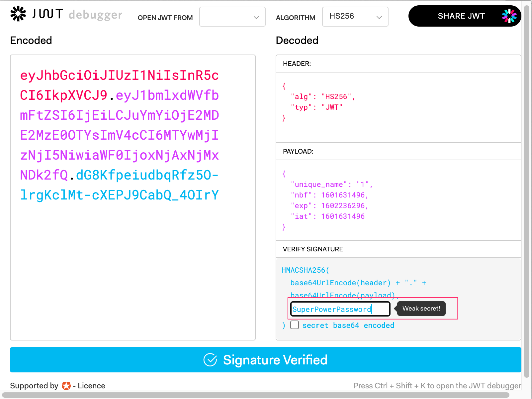532x399 pixels.
Task: Open the OPEN JWT FROM dropdown
Action: (x=232, y=17)
